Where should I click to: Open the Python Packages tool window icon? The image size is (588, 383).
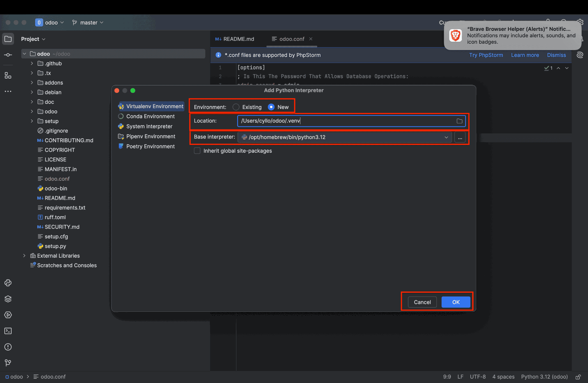tap(8, 299)
